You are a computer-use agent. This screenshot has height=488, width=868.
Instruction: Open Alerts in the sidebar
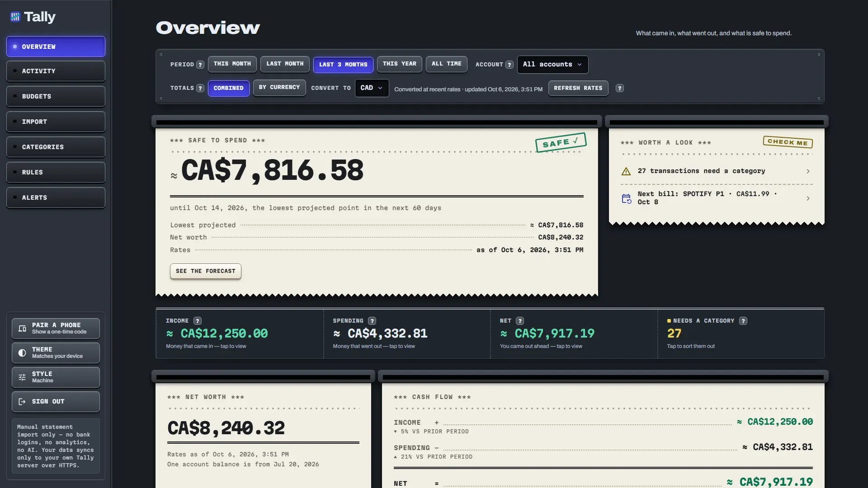[x=56, y=198]
